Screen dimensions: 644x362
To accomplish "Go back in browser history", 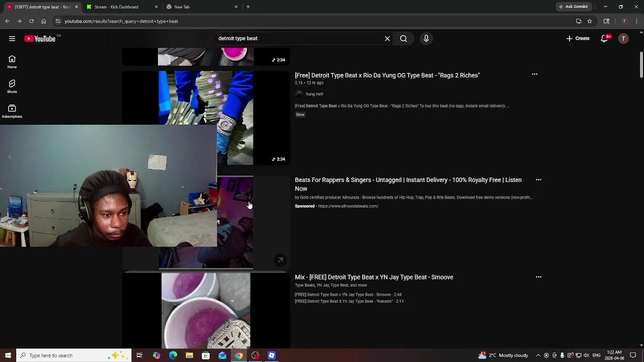I will pos(7,21).
